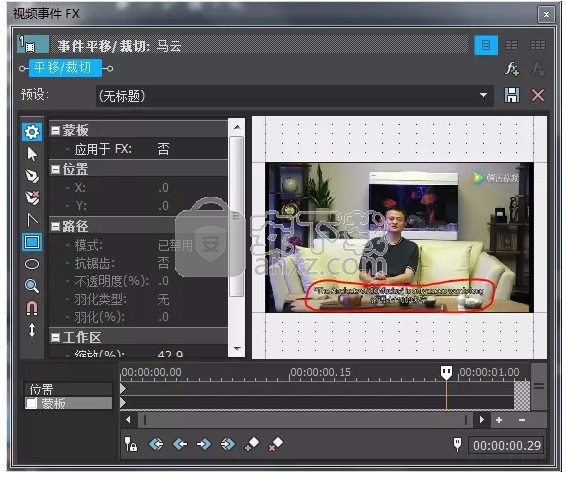Go to previous keyframe button
This screenshot has width=566, height=477.
pos(180,444)
